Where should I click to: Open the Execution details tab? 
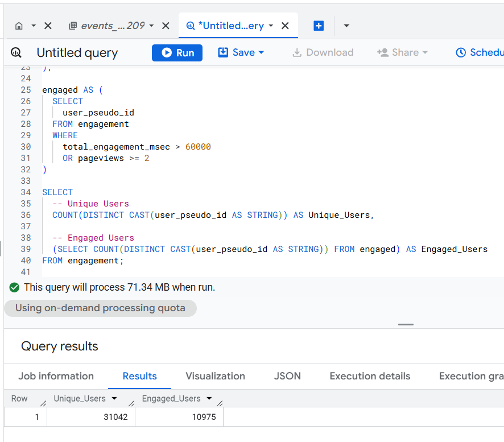[370, 376]
